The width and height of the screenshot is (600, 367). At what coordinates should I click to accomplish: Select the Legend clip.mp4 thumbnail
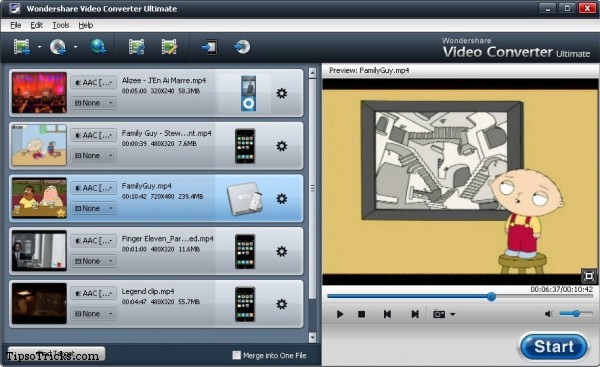pyautogui.click(x=39, y=304)
